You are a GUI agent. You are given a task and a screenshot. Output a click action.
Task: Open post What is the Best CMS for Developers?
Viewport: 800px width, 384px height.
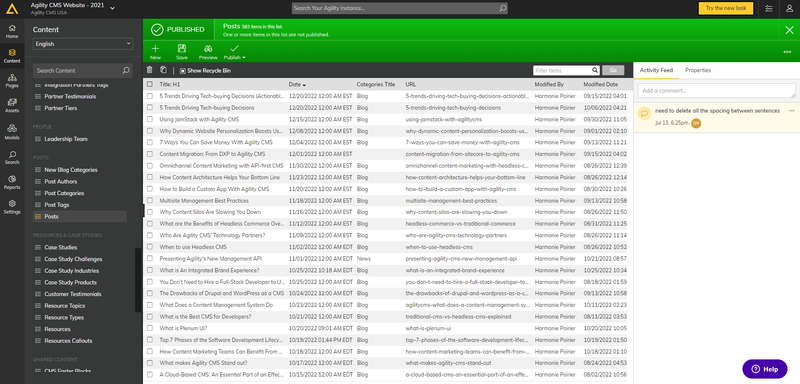tap(205, 317)
